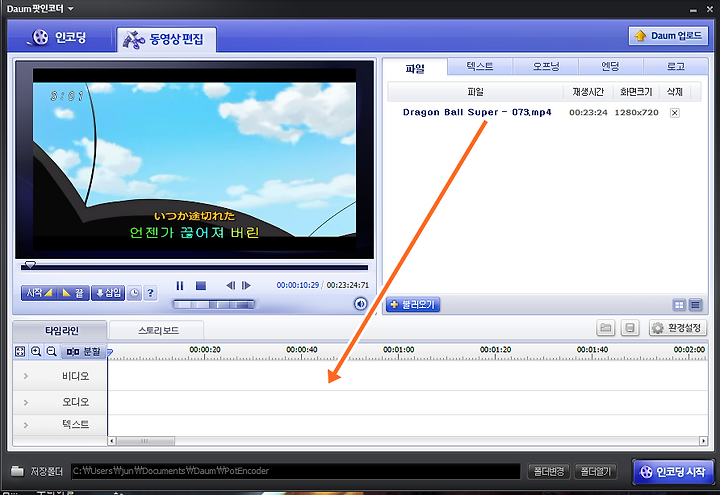The height and width of the screenshot is (495, 720).
Task: Select the 스토리보드 tab
Action: click(158, 330)
